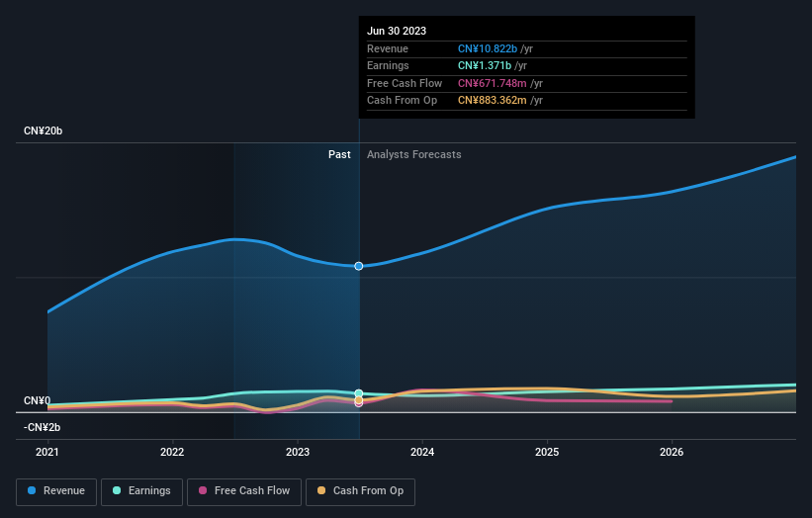This screenshot has width=812, height=518.
Task: Click the 2023 x-axis label
Action: click(298, 452)
